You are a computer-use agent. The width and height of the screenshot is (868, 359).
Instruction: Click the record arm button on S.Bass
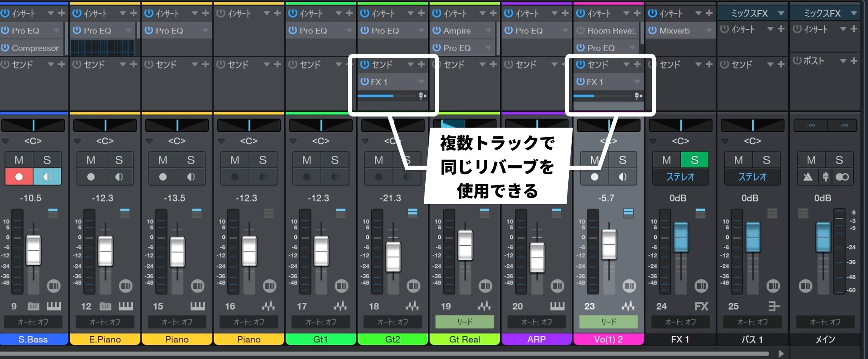[19, 177]
